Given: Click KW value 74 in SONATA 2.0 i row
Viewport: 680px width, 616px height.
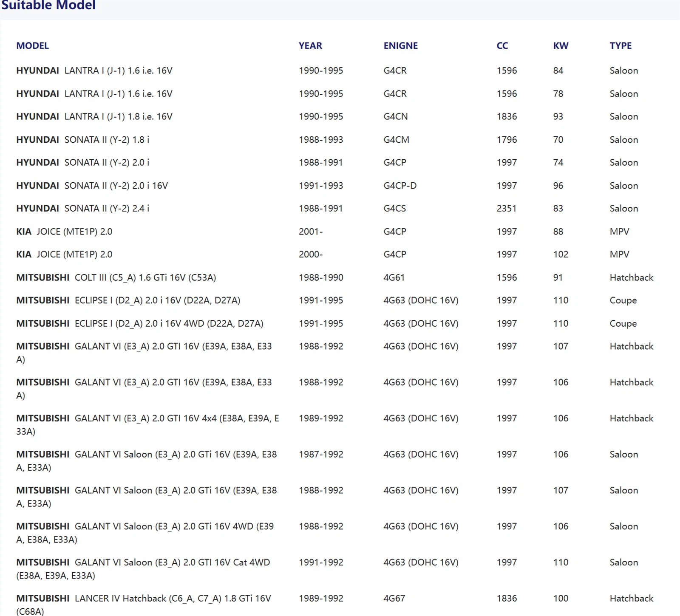Looking at the screenshot, I should point(558,162).
